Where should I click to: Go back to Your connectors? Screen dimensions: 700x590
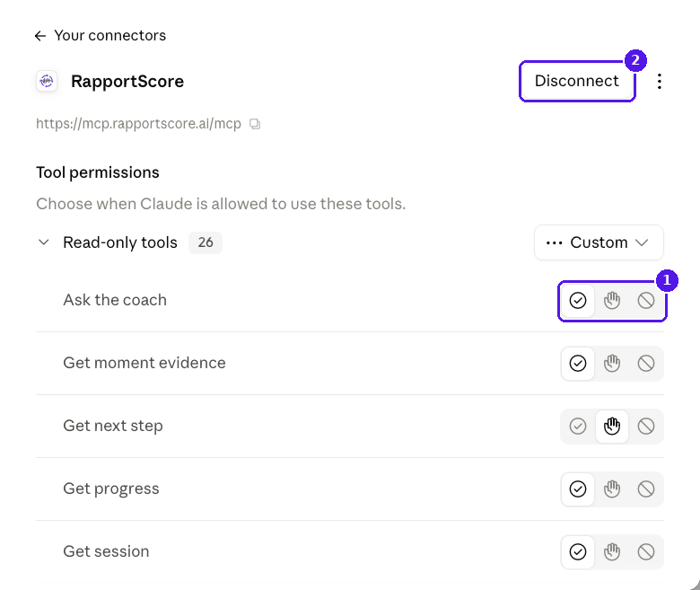click(100, 36)
